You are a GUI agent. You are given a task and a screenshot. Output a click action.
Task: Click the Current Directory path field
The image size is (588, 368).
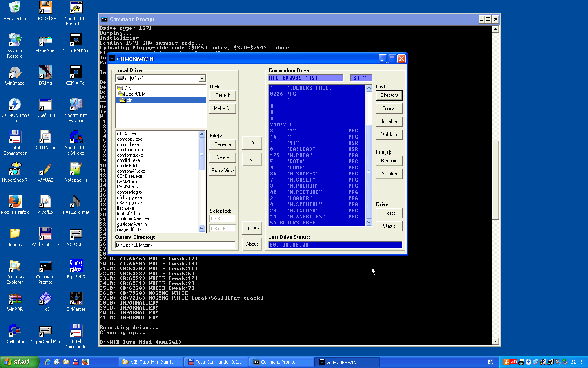(175, 245)
